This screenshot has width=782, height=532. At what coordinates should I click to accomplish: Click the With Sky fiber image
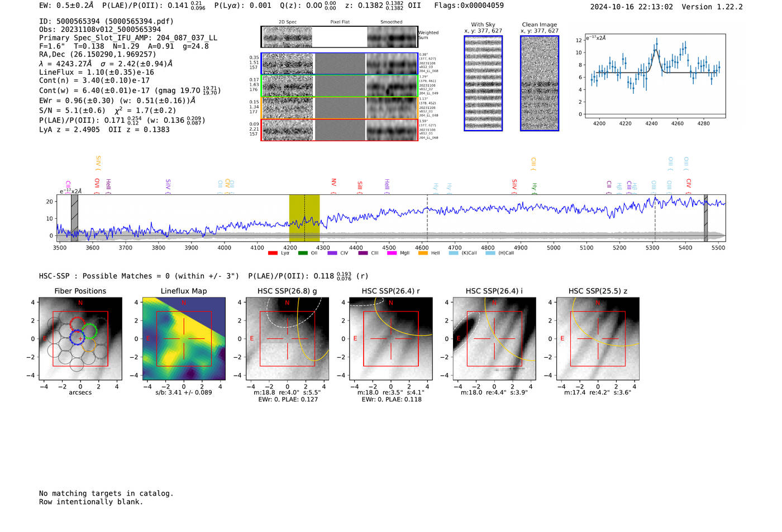pos(483,83)
